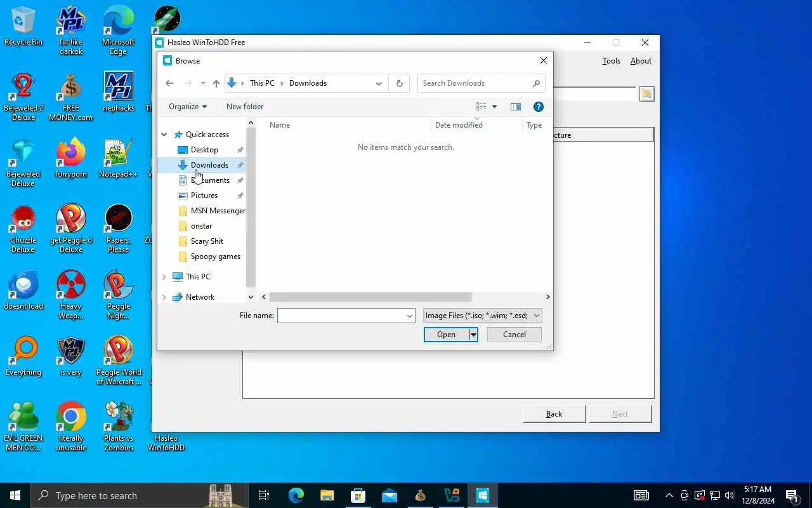This screenshot has height=508, width=812.
Task: Open the Peggle Nigh... desktop icon
Action: click(119, 295)
